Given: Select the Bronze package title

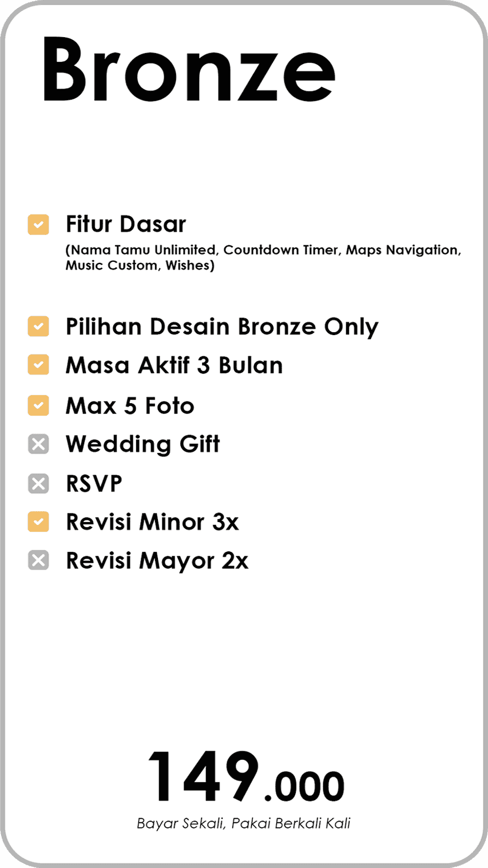Looking at the screenshot, I should 188,69.
